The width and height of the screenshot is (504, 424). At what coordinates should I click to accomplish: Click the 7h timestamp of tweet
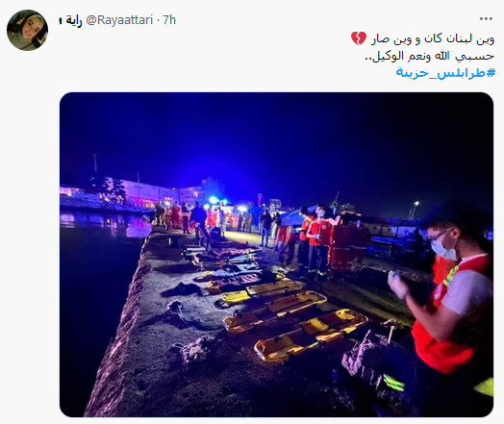click(x=169, y=20)
